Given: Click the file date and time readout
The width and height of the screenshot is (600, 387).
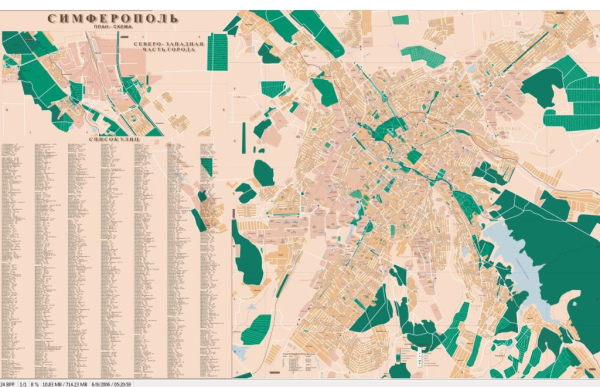Looking at the screenshot, I should 111,384.
